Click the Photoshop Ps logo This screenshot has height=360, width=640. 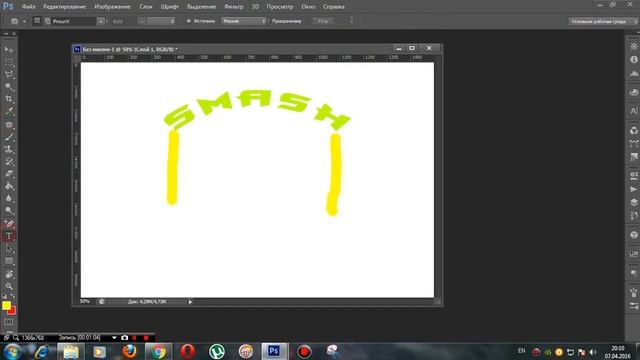tap(8, 6)
